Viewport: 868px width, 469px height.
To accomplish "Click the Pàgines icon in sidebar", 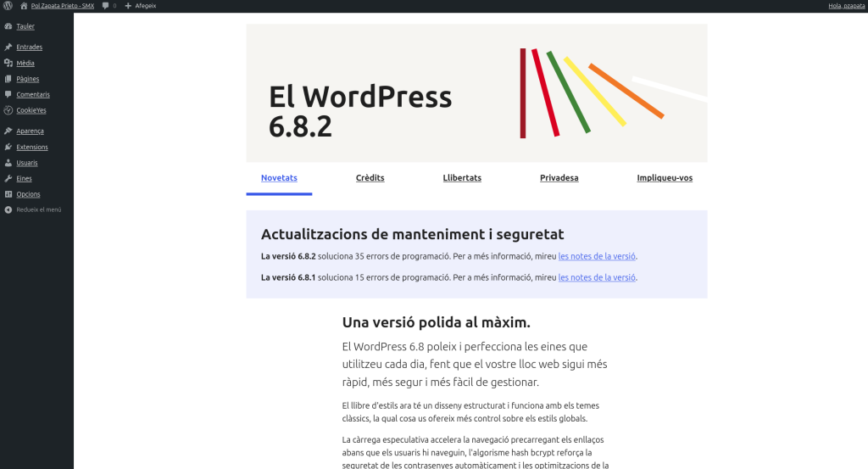I will [8, 79].
